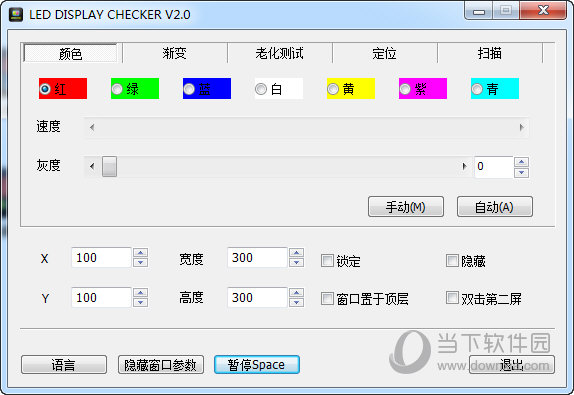
Task: Click the 暂停Space button
Action: 257,365
